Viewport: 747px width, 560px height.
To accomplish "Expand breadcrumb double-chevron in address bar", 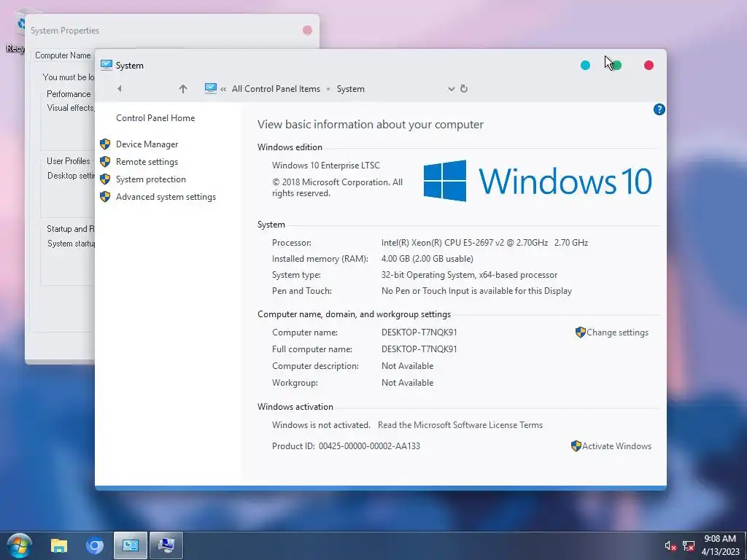I will [223, 89].
